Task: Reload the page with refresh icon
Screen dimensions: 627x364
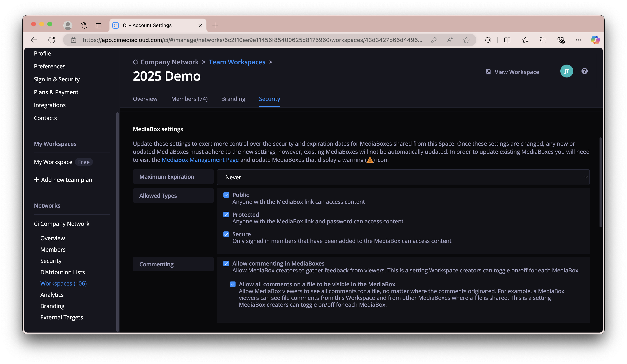Action: tap(52, 40)
